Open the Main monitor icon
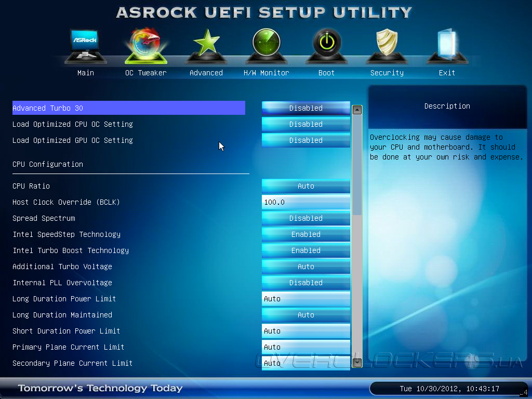This screenshot has width=532, height=399. pyautogui.click(x=86, y=46)
